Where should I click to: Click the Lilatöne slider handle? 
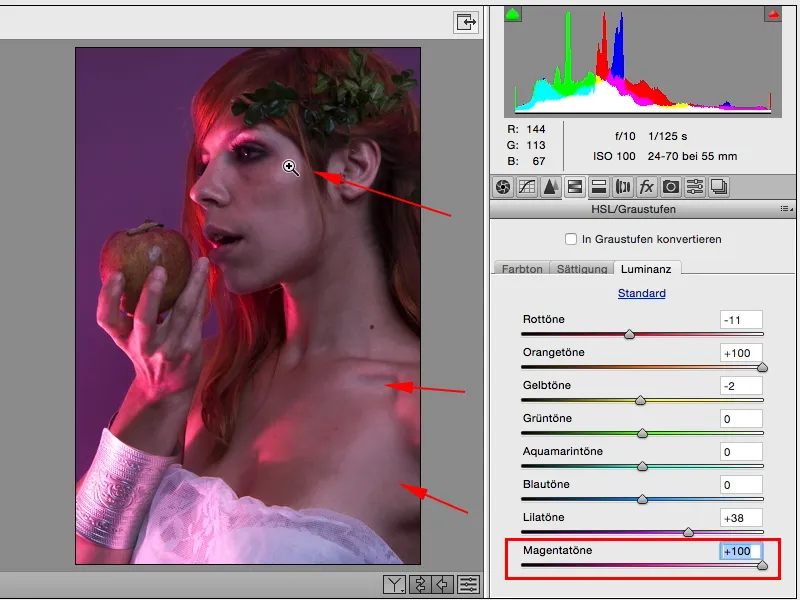(688, 533)
